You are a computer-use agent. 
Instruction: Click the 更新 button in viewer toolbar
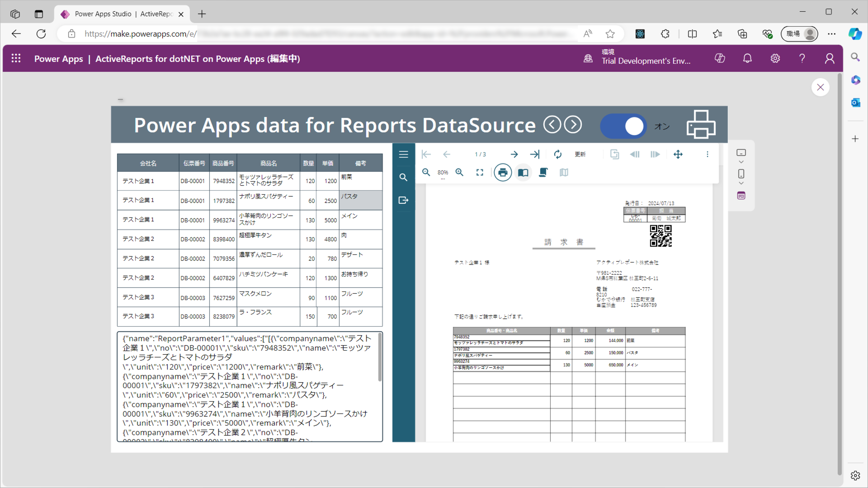coord(580,155)
